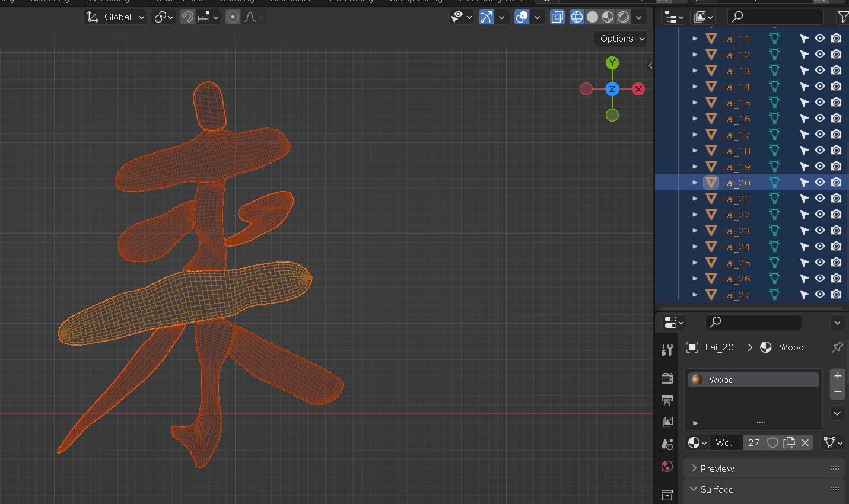
Task: Click the negative Y axis gizmo circle
Action: [612, 115]
